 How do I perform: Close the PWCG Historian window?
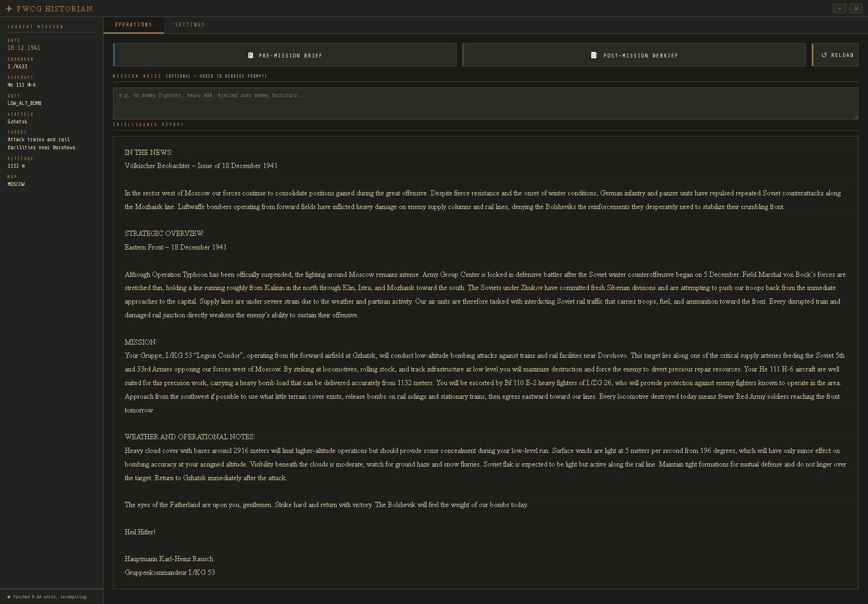pyautogui.click(x=855, y=8)
